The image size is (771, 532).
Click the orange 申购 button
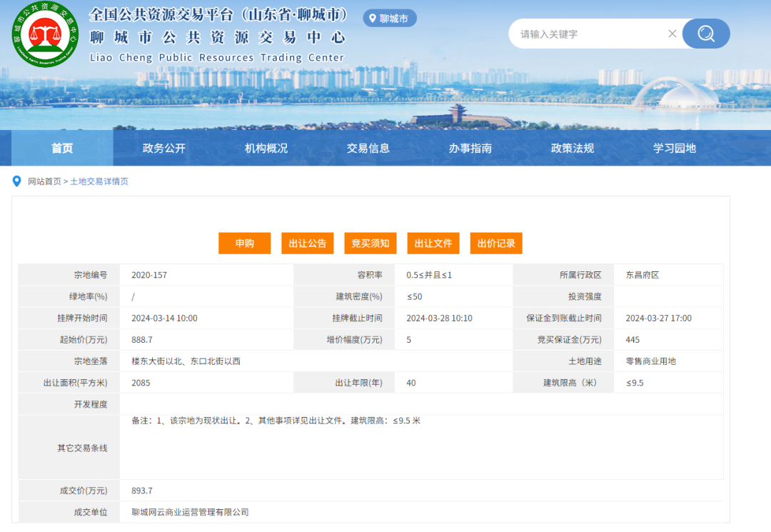244,244
